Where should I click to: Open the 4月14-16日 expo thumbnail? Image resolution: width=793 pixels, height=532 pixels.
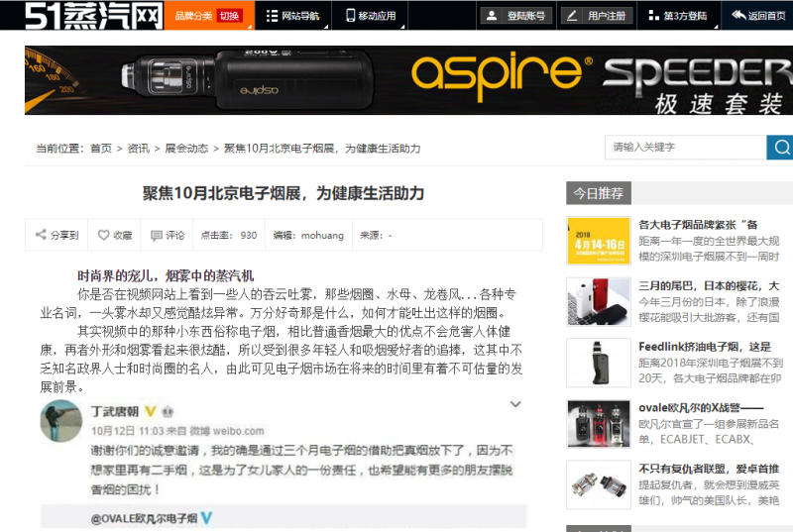click(599, 241)
